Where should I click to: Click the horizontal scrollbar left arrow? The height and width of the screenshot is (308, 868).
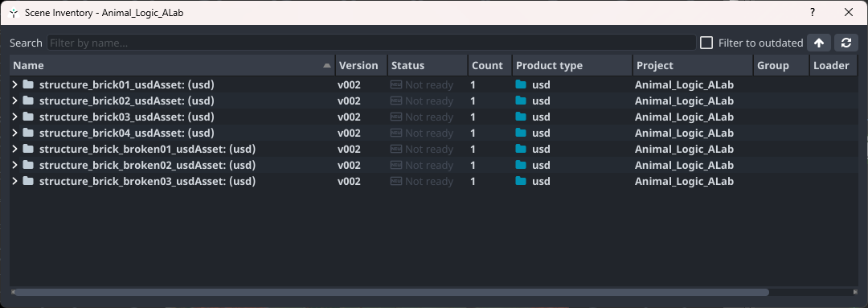[12, 292]
